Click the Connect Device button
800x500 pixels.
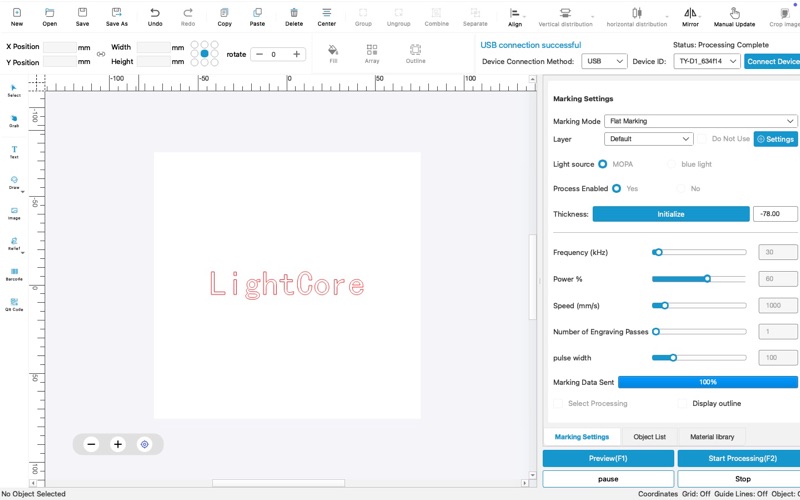[x=772, y=61]
